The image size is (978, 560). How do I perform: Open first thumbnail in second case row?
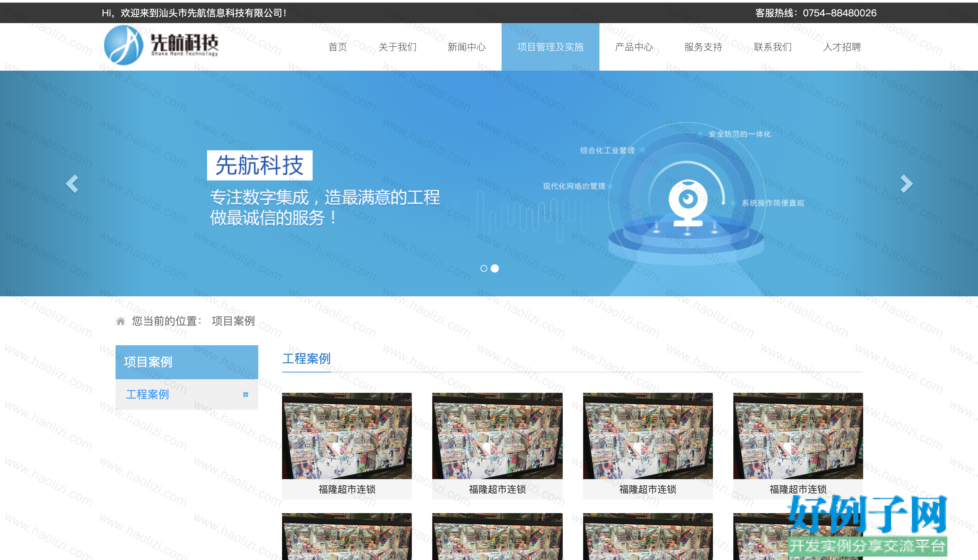(x=347, y=537)
